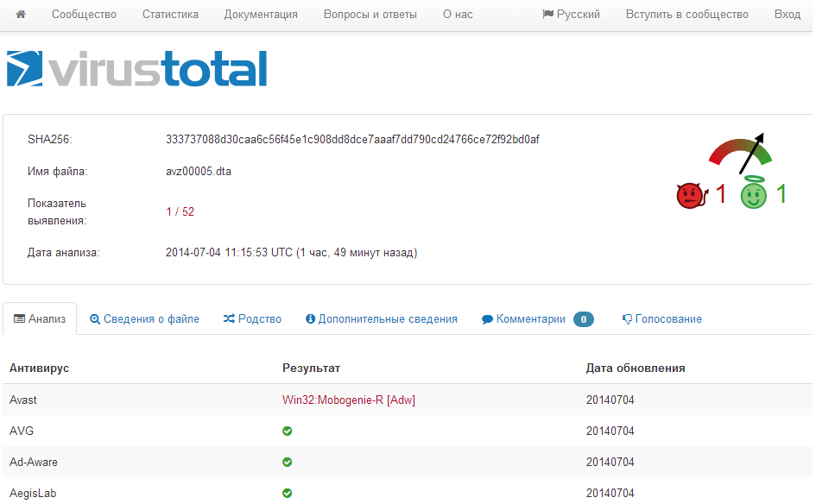Click info icon of Дополнительные сведения
This screenshot has width=816, height=504.
(310, 318)
